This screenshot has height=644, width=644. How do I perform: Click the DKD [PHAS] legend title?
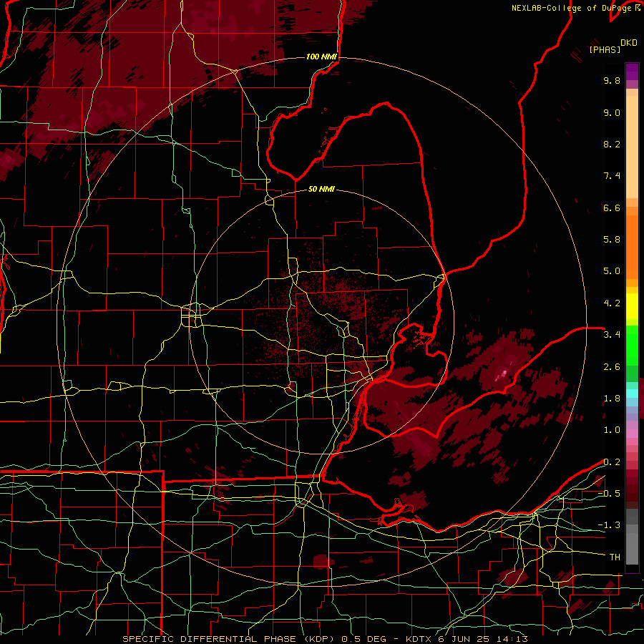click(613, 46)
